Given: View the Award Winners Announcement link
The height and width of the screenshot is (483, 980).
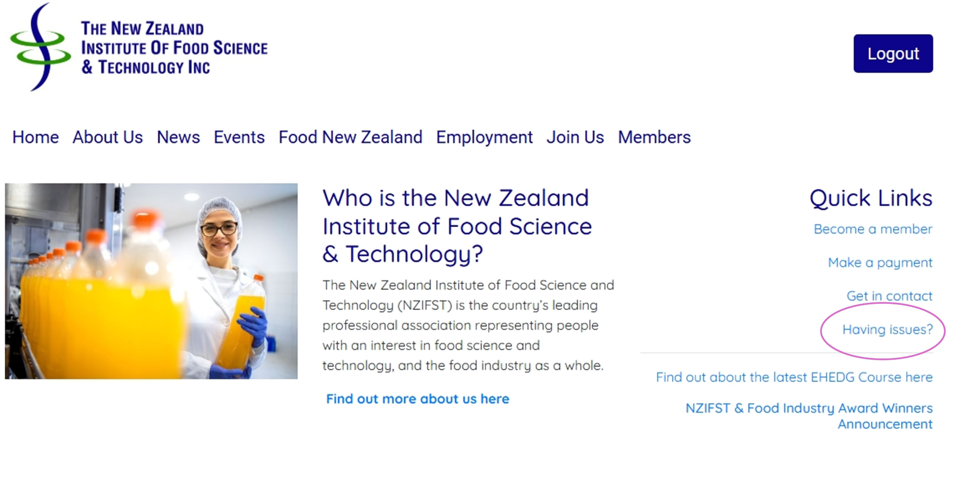Looking at the screenshot, I should [x=809, y=416].
